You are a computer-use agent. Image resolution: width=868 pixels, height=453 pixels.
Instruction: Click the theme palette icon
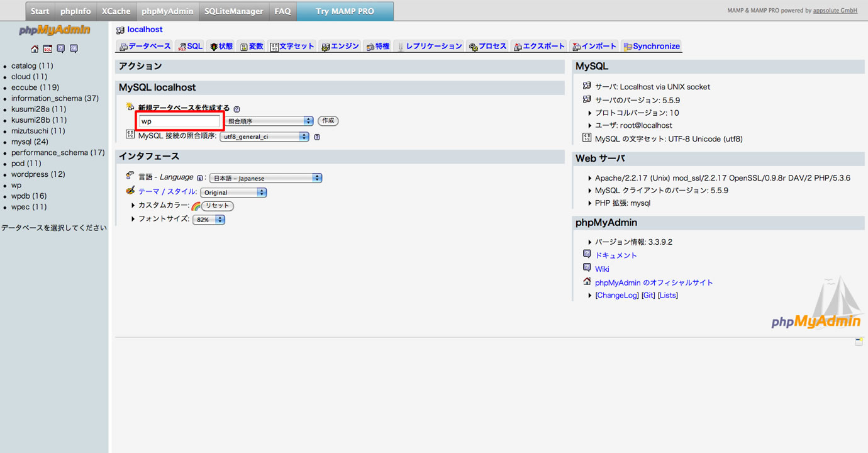[130, 191]
